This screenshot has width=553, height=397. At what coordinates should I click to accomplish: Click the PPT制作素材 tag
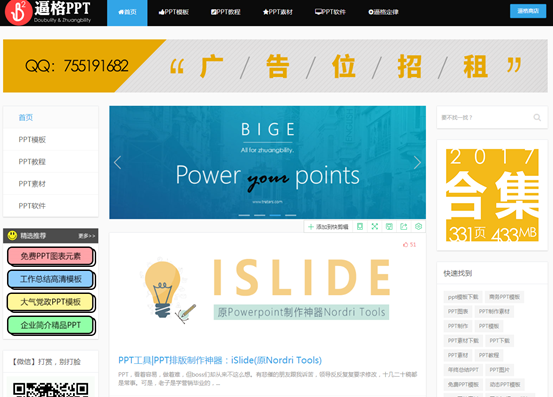click(x=494, y=312)
